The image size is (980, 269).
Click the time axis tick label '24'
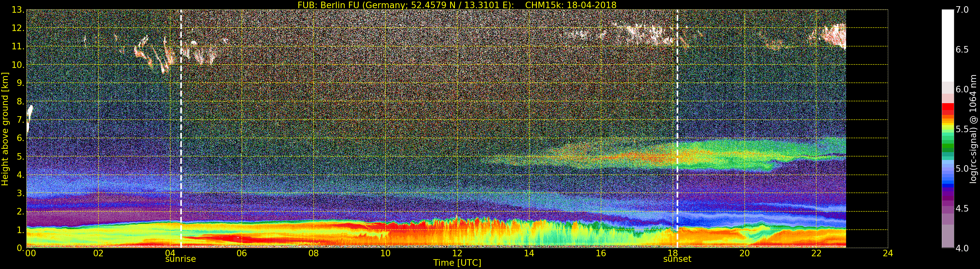click(888, 253)
